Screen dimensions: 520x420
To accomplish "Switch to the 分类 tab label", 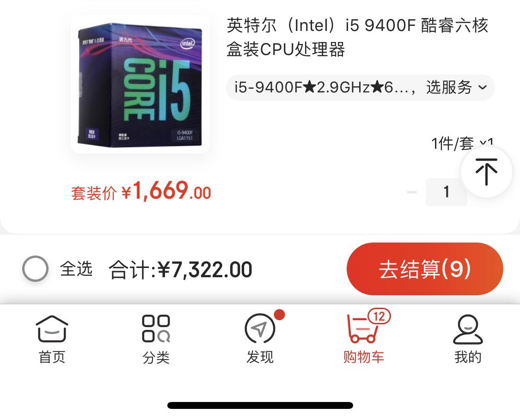I will [156, 357].
